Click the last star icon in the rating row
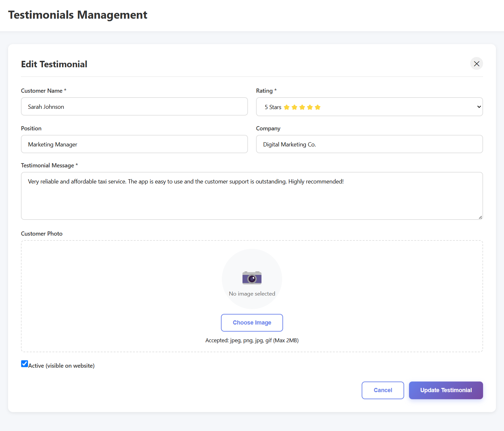This screenshot has width=504, height=431. (318, 107)
